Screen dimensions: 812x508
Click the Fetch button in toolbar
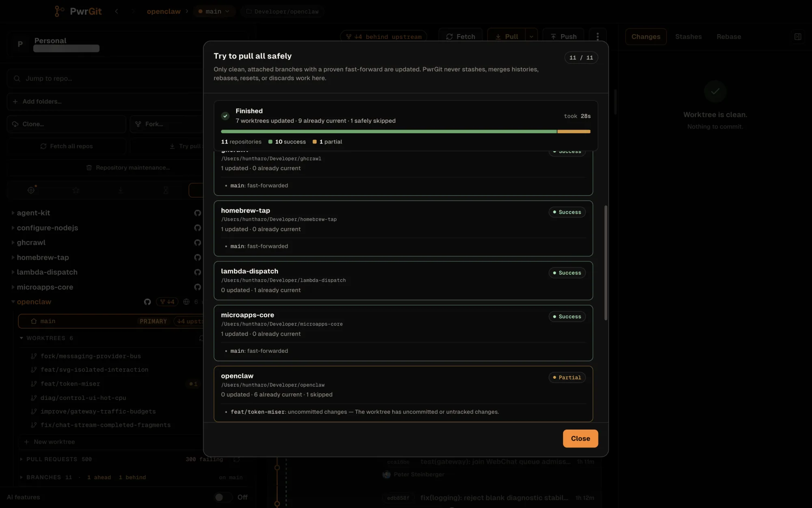point(460,37)
